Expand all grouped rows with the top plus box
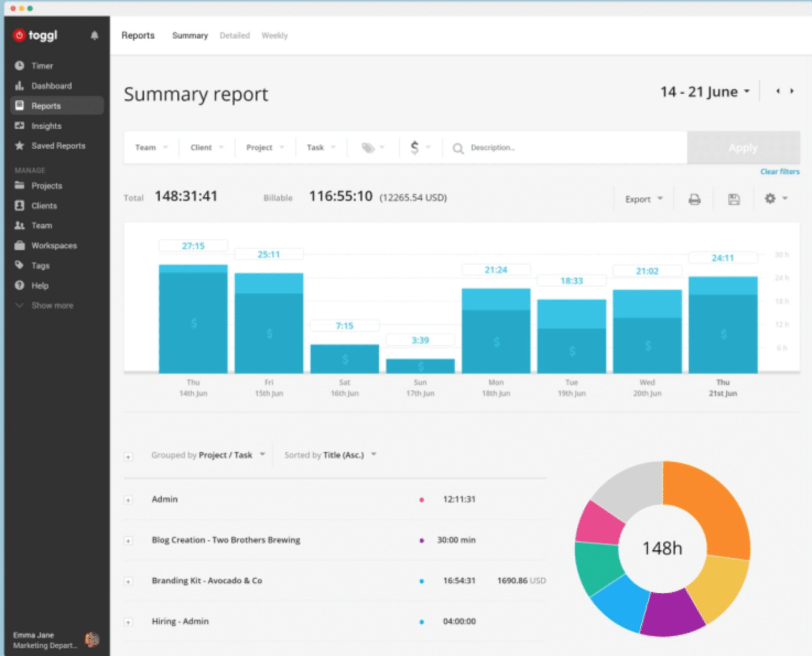Screen dimensions: 812x656 [128, 456]
